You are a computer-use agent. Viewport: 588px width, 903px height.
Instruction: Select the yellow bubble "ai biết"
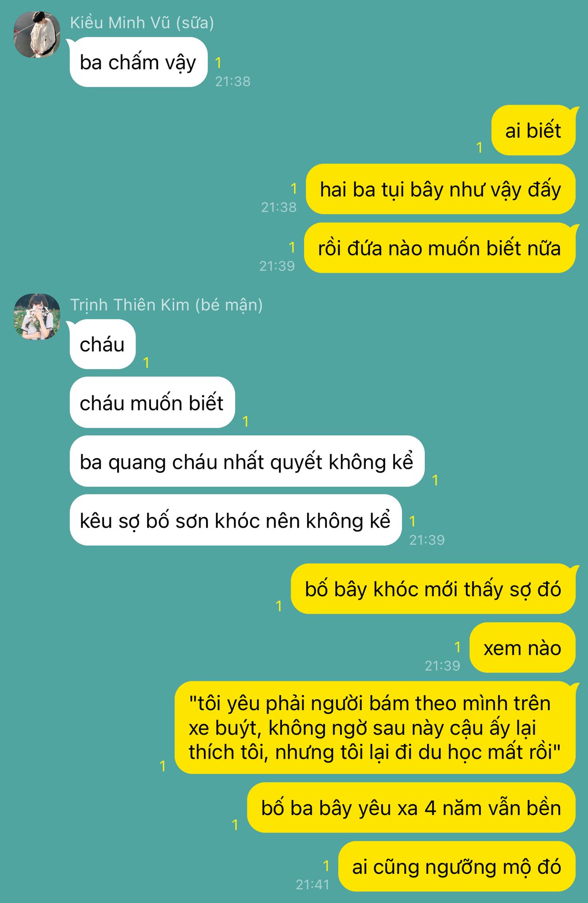tap(533, 130)
